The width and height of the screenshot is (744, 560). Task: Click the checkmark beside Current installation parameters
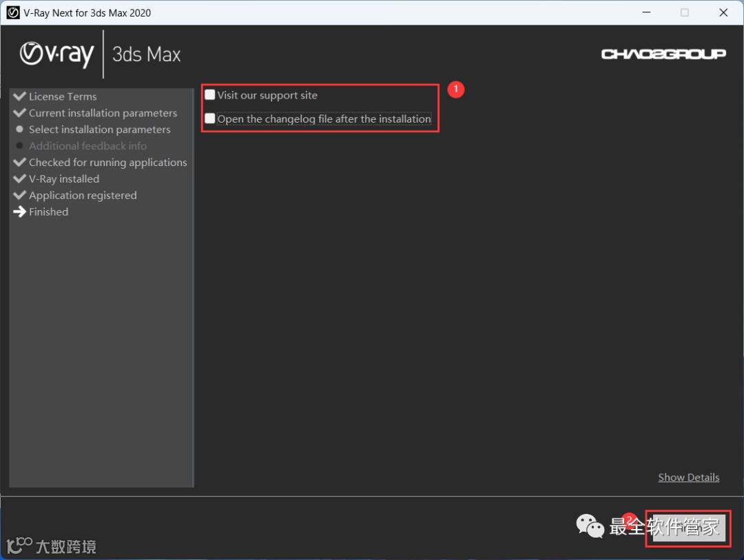point(19,112)
